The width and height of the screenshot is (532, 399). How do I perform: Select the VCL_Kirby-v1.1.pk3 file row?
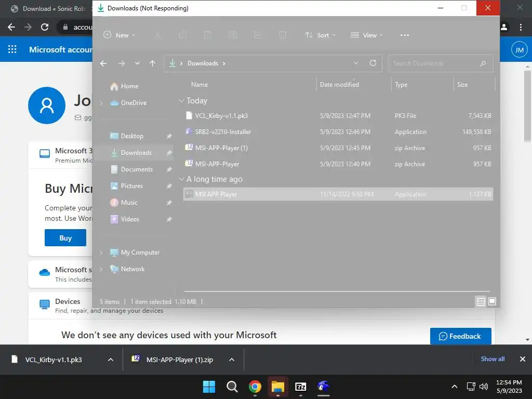(x=338, y=116)
